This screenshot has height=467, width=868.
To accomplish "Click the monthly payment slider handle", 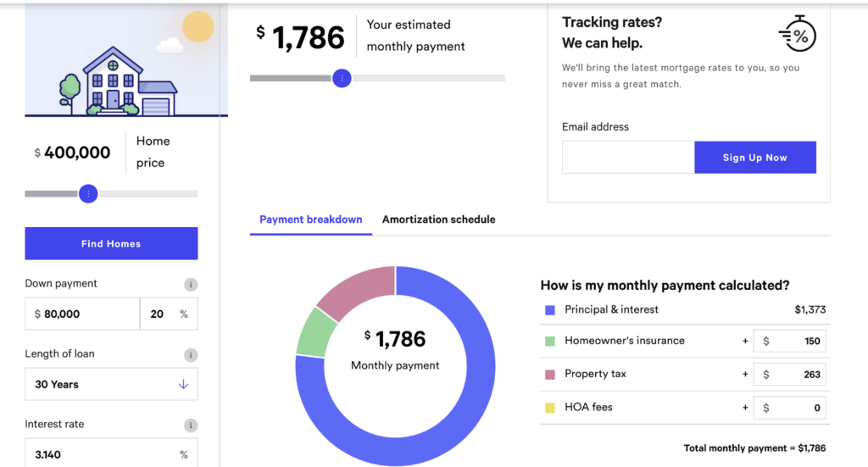I will point(342,78).
